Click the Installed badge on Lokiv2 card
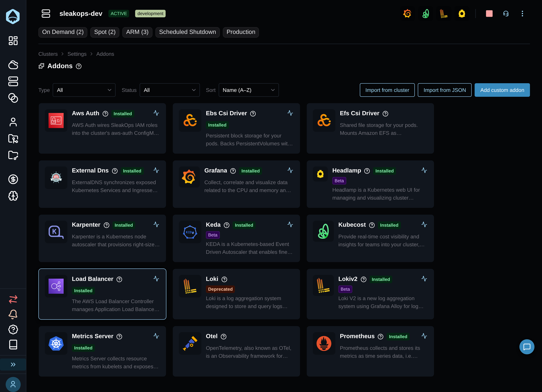The image size is (542, 392). tap(381, 279)
